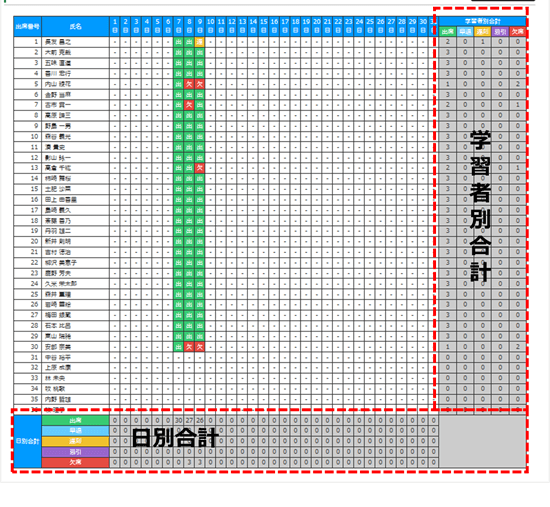Select red 欠席 label in the daily totals

(x=75, y=462)
